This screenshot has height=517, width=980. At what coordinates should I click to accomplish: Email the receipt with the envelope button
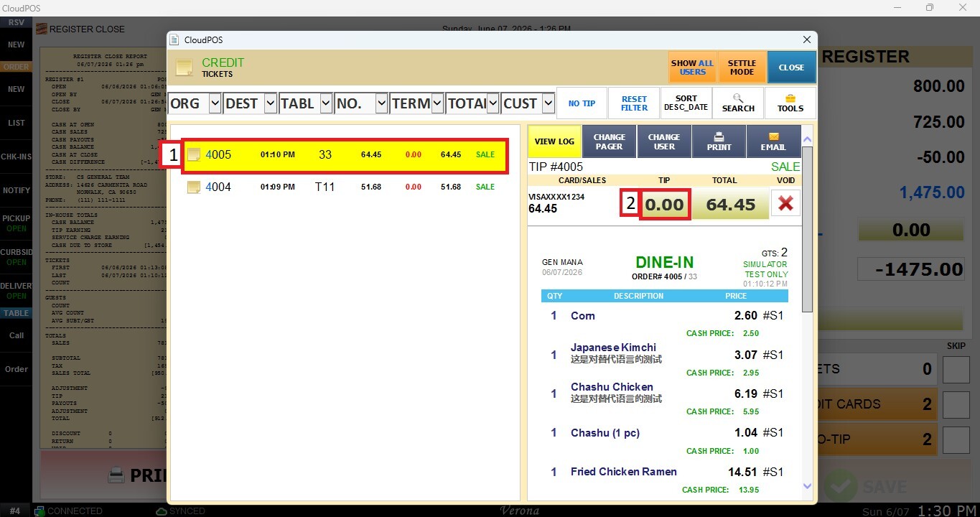[773, 141]
